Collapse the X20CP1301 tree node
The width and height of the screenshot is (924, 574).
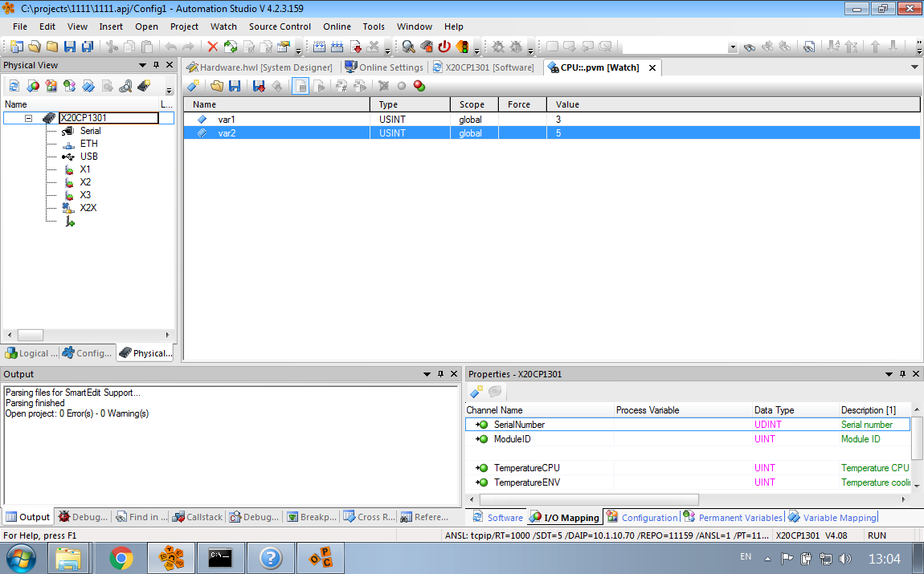click(x=28, y=118)
